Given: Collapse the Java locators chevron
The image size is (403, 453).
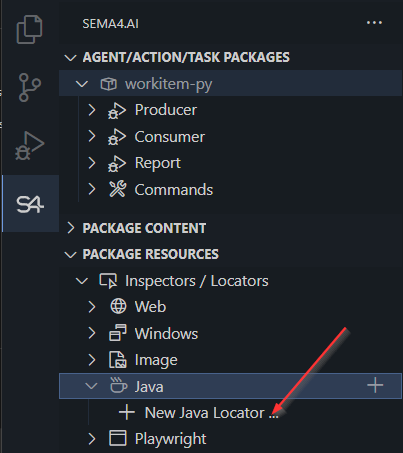Looking at the screenshot, I should pyautogui.click(x=91, y=386).
